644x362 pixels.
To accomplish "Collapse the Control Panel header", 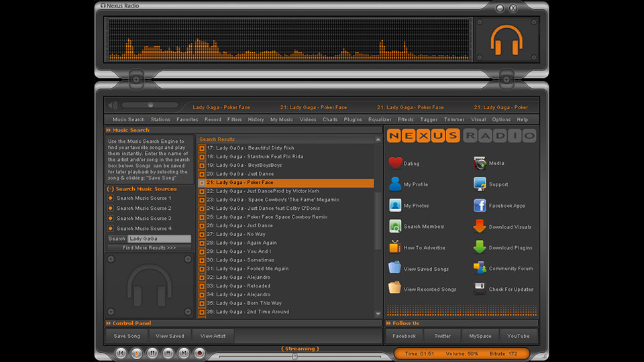I will click(x=109, y=323).
